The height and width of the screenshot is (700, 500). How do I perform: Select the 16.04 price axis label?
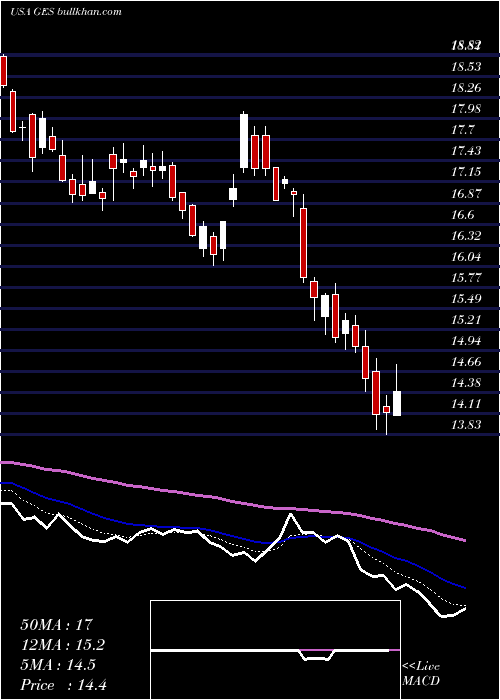467,256
